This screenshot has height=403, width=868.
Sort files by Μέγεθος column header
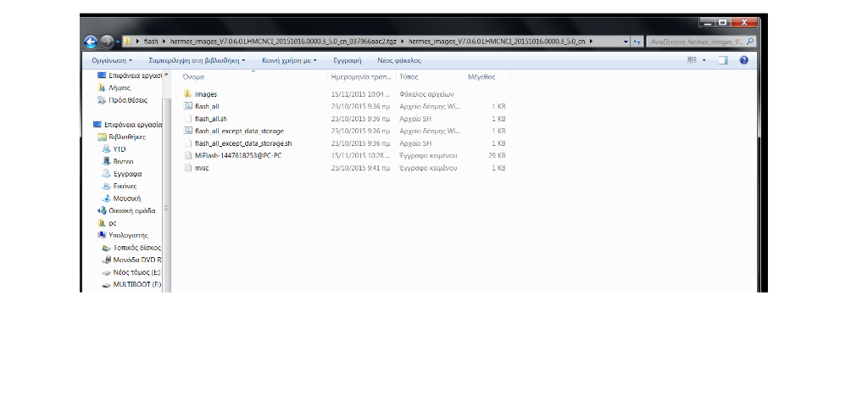coord(481,77)
